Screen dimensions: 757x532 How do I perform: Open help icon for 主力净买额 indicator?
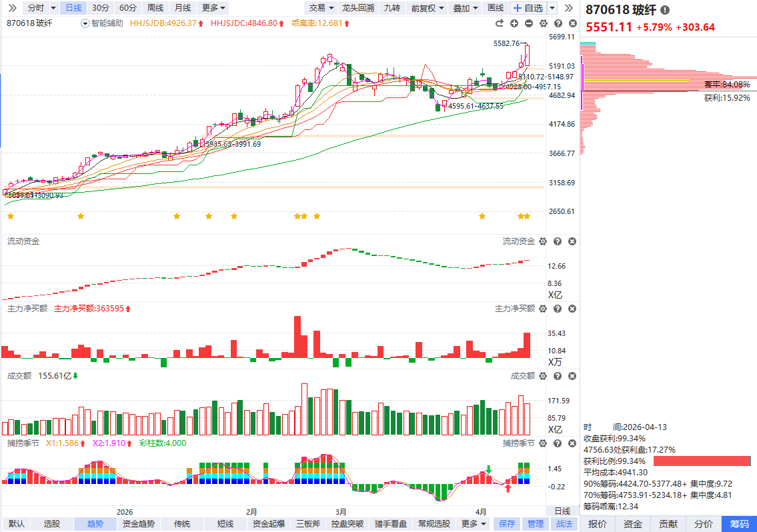click(x=558, y=309)
